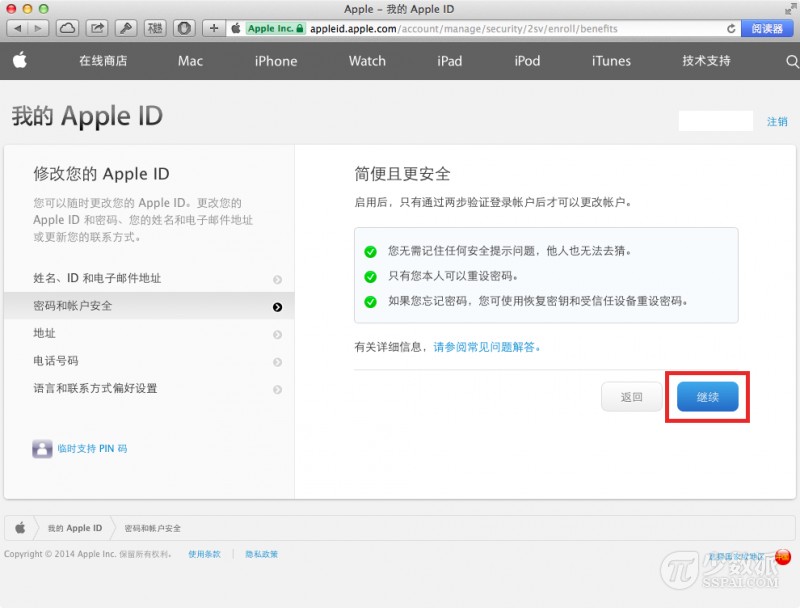Go back with the Safari back arrow
This screenshot has height=608, width=800.
[17, 29]
